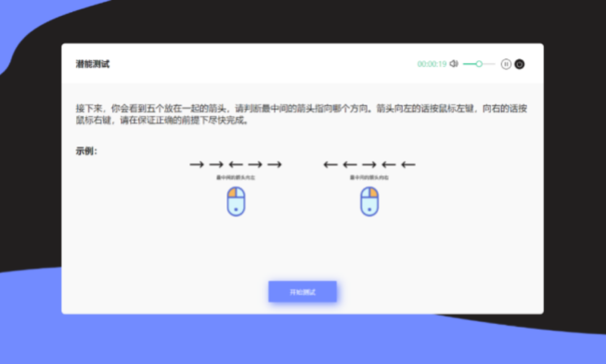The image size is (606, 364).
Task: Click first right arrow of left example
Action: click(197, 165)
